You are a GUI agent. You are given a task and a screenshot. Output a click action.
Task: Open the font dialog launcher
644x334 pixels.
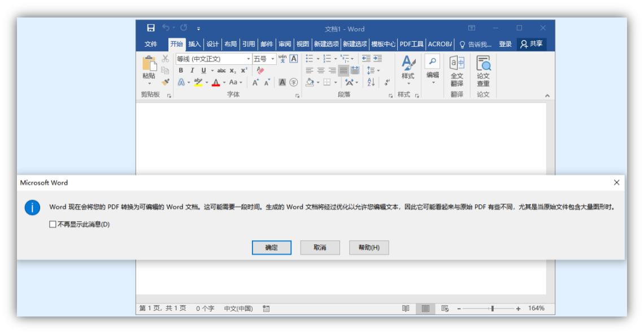point(297,96)
